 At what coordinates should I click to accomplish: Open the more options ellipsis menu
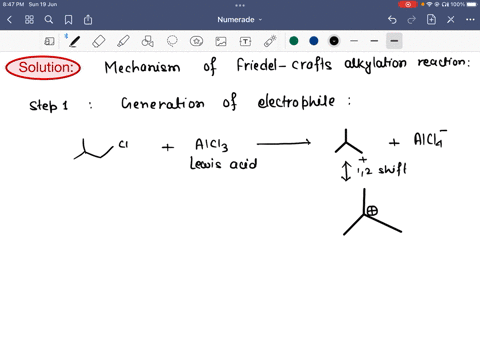pos(470,20)
